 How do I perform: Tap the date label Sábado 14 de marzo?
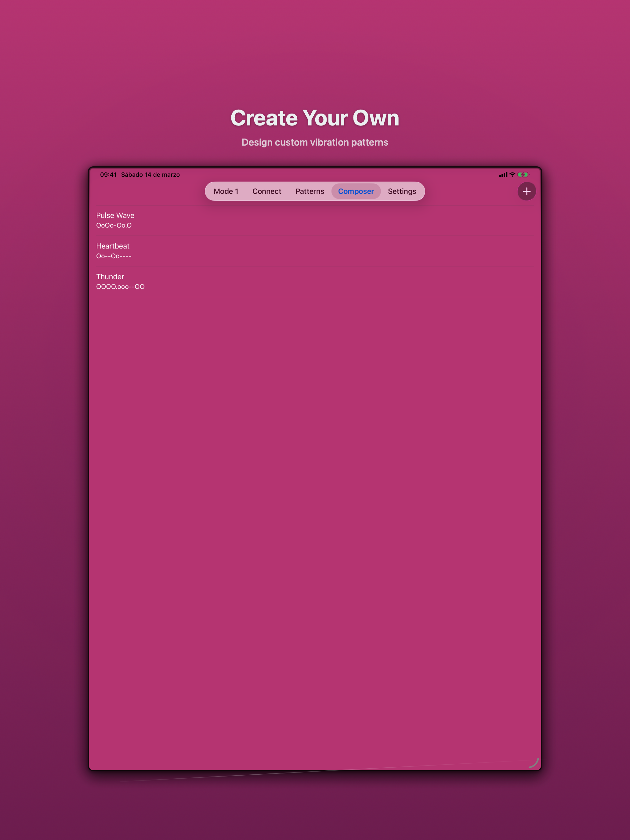[150, 175]
